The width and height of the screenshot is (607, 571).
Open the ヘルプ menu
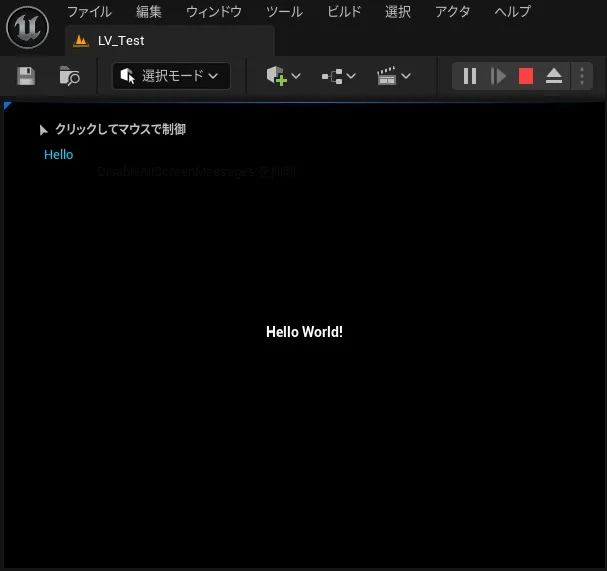click(513, 12)
